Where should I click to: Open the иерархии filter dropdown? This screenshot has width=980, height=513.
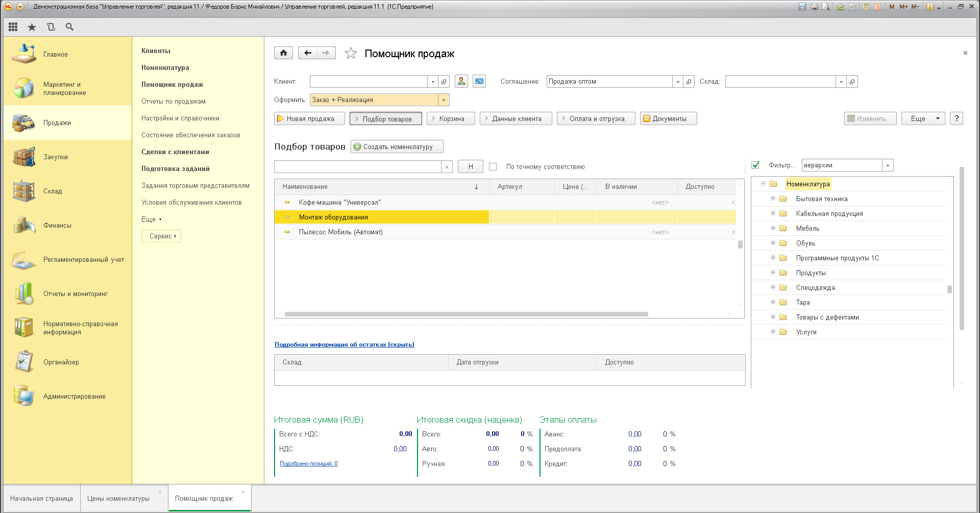[x=888, y=165]
